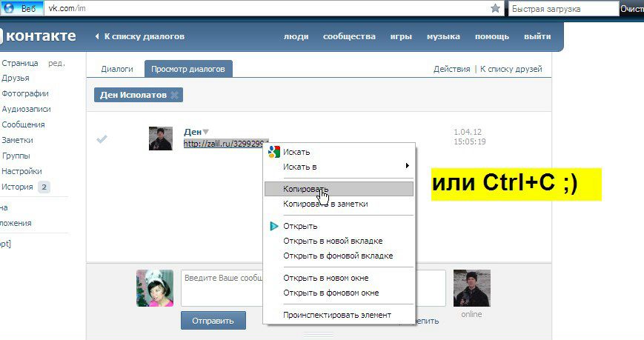Screen dimensions: 644x340
Task: Open Настройки in the sidebar
Action: click(21, 171)
